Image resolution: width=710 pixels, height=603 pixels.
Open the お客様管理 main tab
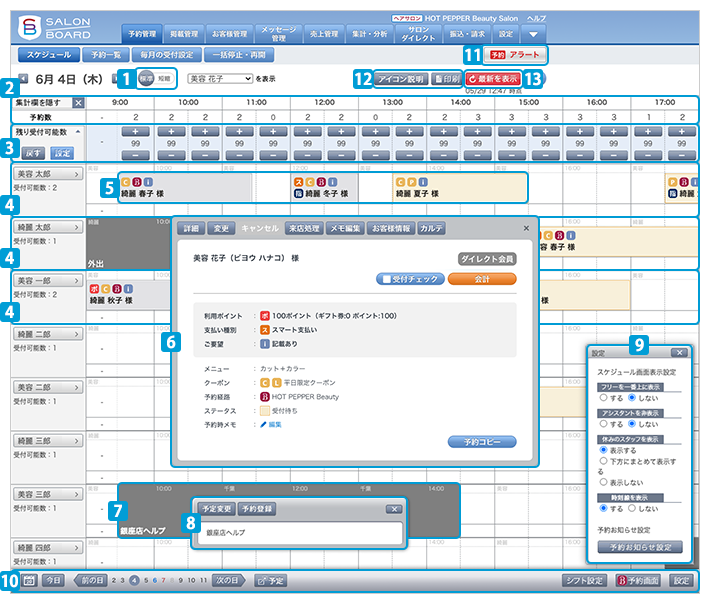[x=230, y=34]
